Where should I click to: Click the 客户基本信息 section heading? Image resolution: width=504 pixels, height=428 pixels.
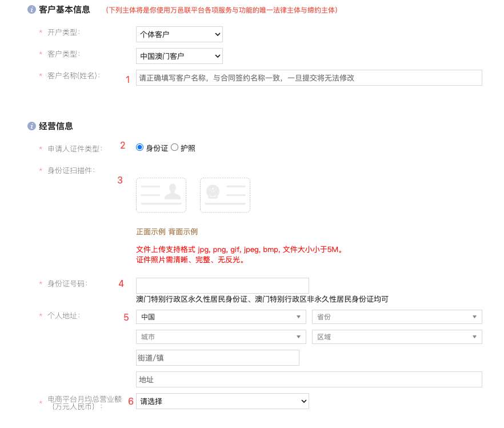pyautogui.click(x=65, y=10)
